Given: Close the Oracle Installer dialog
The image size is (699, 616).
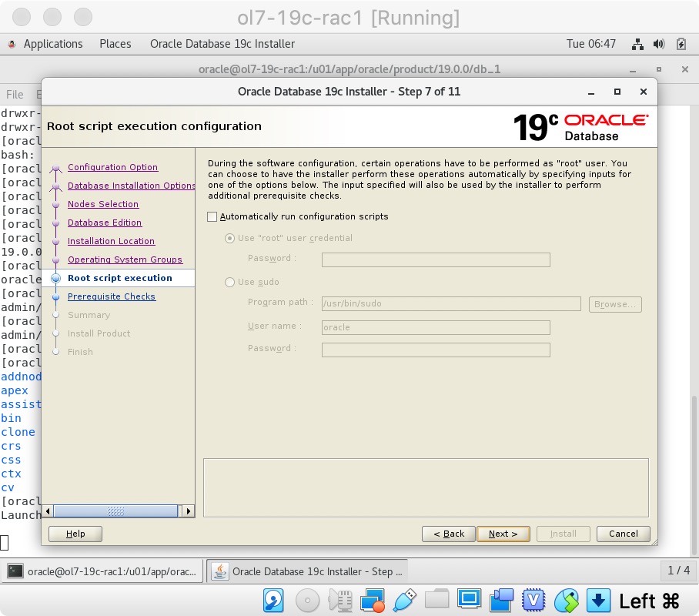Looking at the screenshot, I should click(644, 92).
